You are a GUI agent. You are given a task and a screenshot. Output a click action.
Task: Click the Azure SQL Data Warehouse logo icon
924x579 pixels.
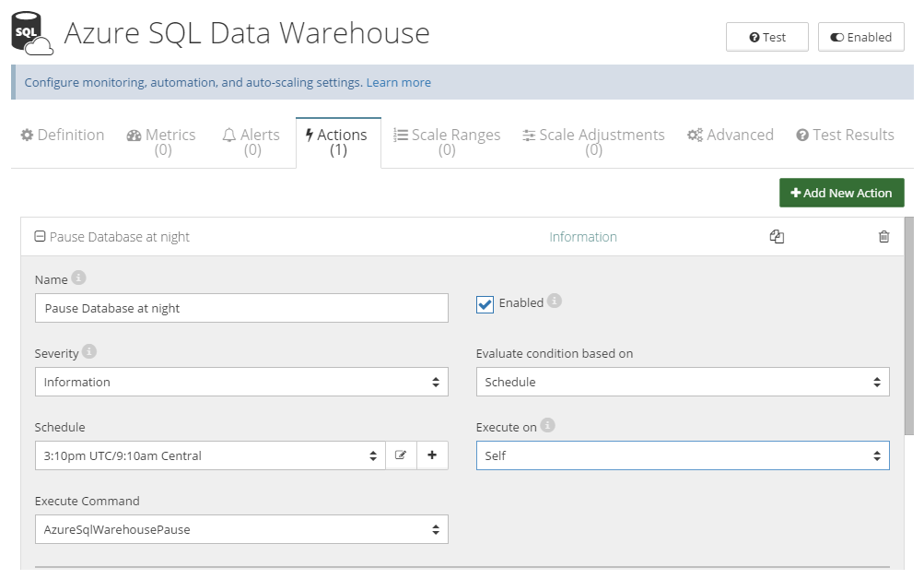(32, 33)
